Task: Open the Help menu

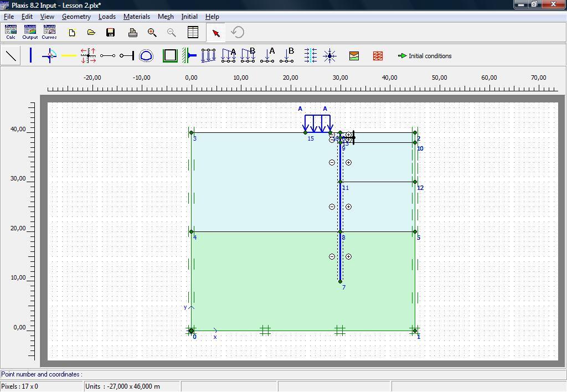Action: tap(212, 17)
